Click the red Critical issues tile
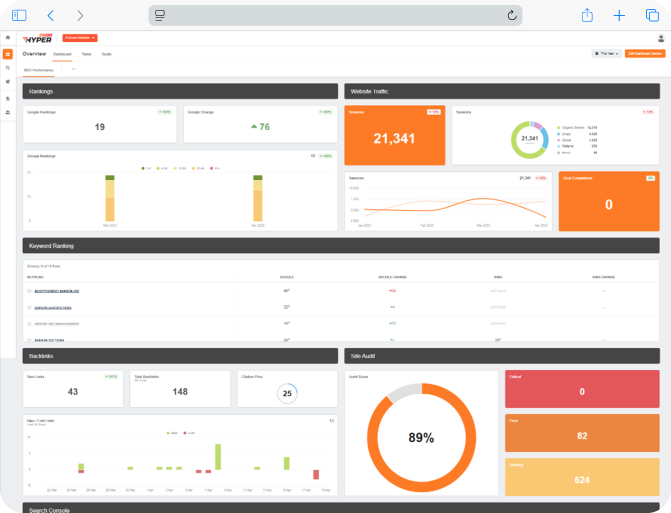This screenshot has height=513, width=671. click(584, 389)
